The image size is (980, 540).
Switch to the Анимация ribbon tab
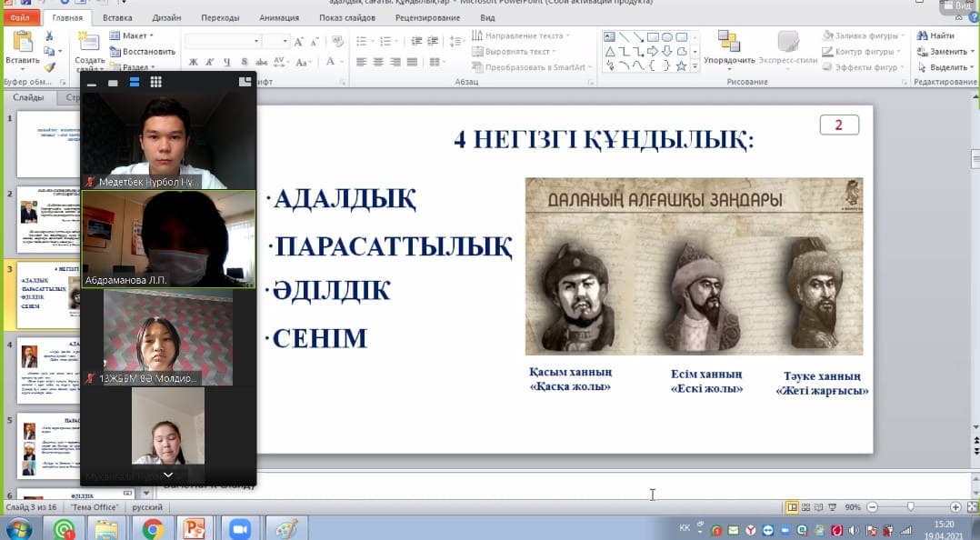278,17
